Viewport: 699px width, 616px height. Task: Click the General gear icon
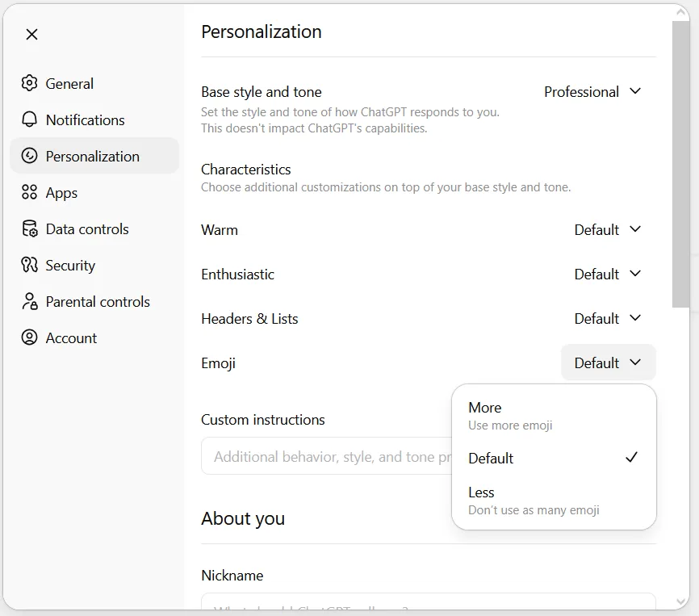[x=30, y=83]
